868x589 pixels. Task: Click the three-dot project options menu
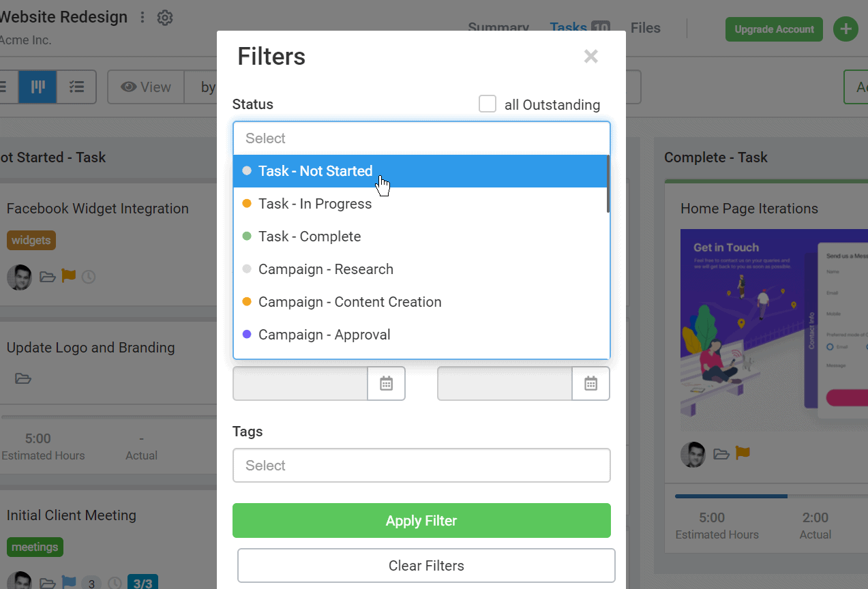coord(143,18)
